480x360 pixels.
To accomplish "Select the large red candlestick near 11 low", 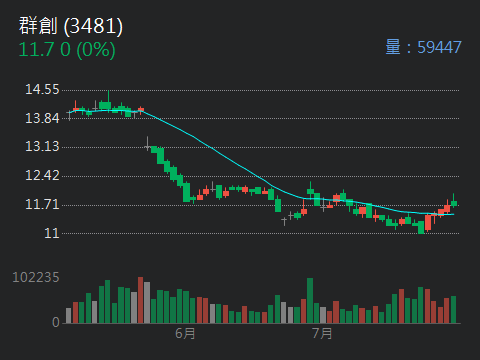I will coord(428,223).
